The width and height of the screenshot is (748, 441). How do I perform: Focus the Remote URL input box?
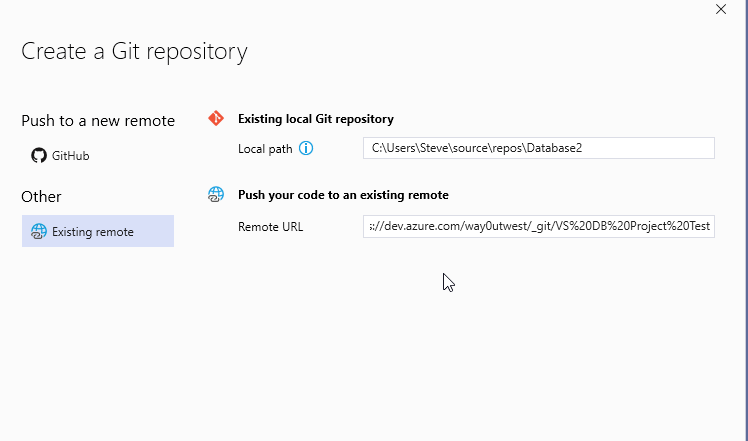[x=538, y=226]
